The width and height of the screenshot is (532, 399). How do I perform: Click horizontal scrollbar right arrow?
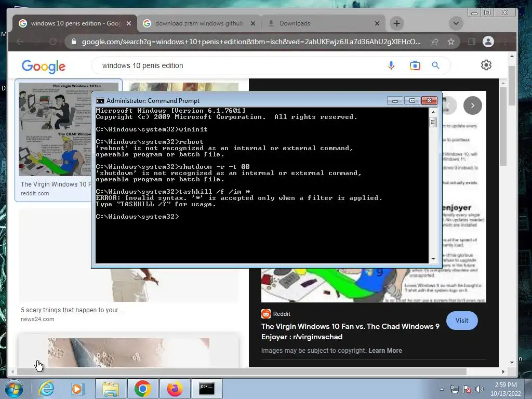[x=503, y=372]
